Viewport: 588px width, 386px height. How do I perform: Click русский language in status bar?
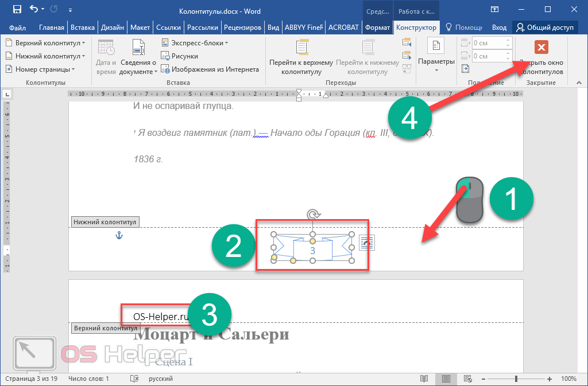point(161,379)
